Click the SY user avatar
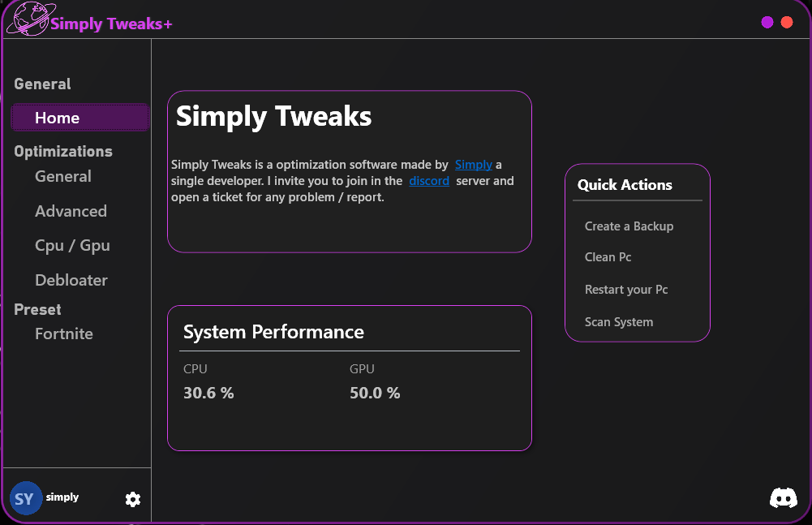 tap(25, 498)
